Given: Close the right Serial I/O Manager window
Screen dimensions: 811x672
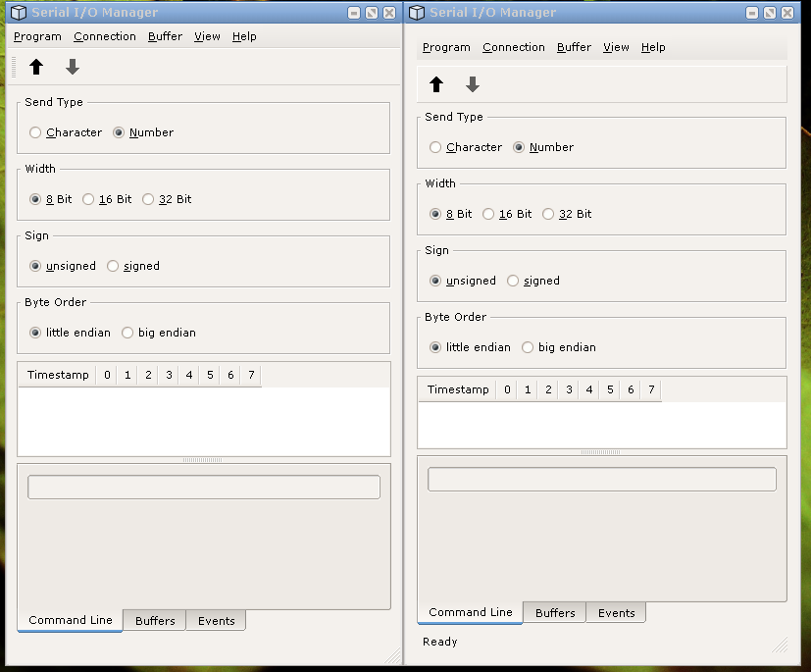Looking at the screenshot, I should (787, 13).
